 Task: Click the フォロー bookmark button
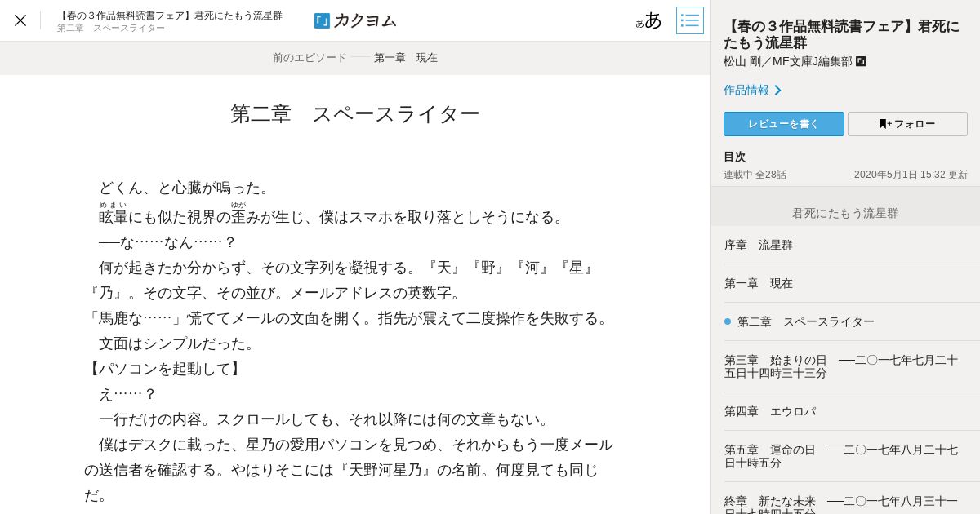click(907, 124)
